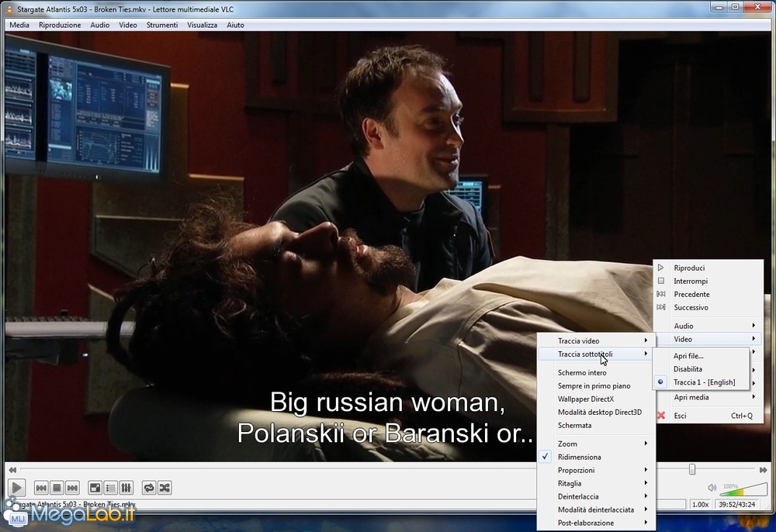Expand the Video submenu in the context menu
776x532 pixels.
708,339
